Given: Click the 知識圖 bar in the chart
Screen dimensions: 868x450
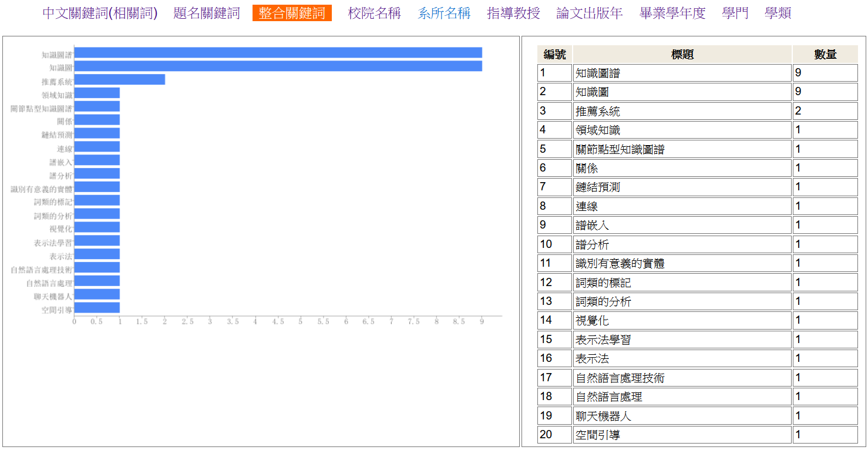Looking at the screenshot, I should tap(278, 66).
